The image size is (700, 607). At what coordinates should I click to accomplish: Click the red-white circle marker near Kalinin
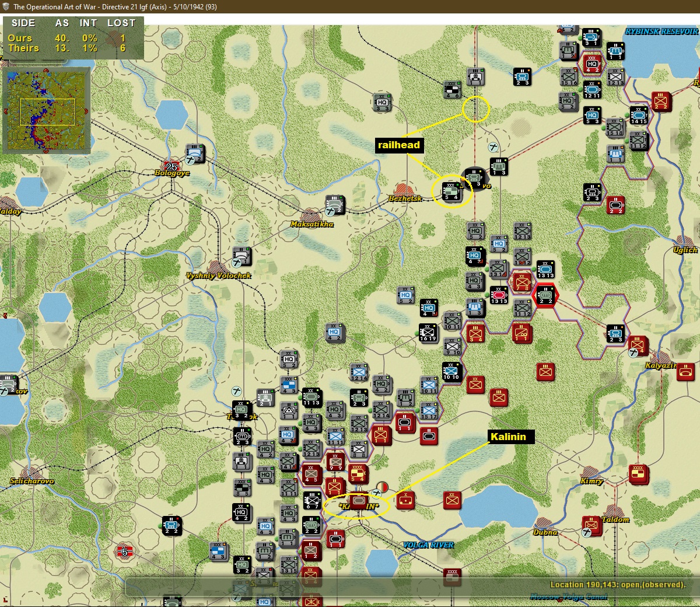[x=382, y=487]
